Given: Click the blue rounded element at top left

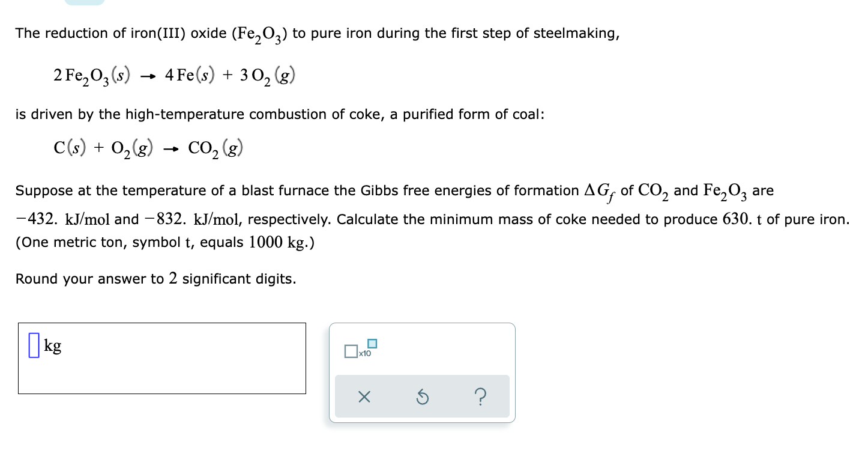Looking at the screenshot, I should (x=85, y=3).
